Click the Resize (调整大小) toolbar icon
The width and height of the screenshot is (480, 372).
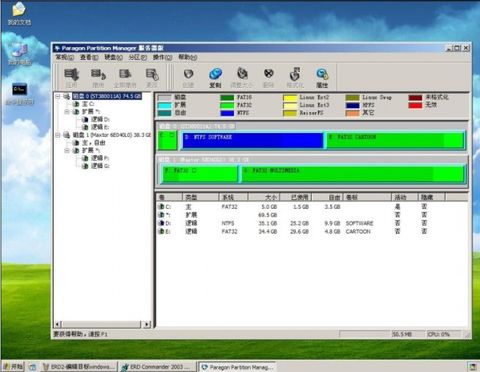click(242, 77)
